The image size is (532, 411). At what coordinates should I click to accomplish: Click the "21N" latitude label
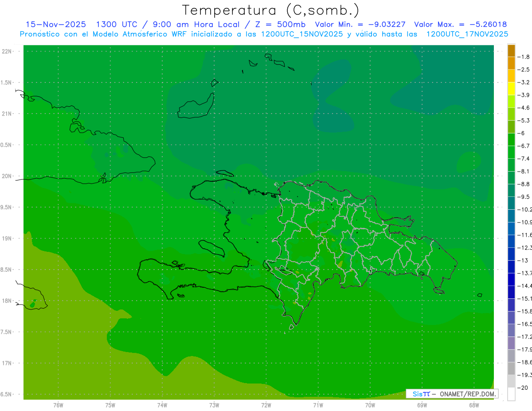coord(7,114)
